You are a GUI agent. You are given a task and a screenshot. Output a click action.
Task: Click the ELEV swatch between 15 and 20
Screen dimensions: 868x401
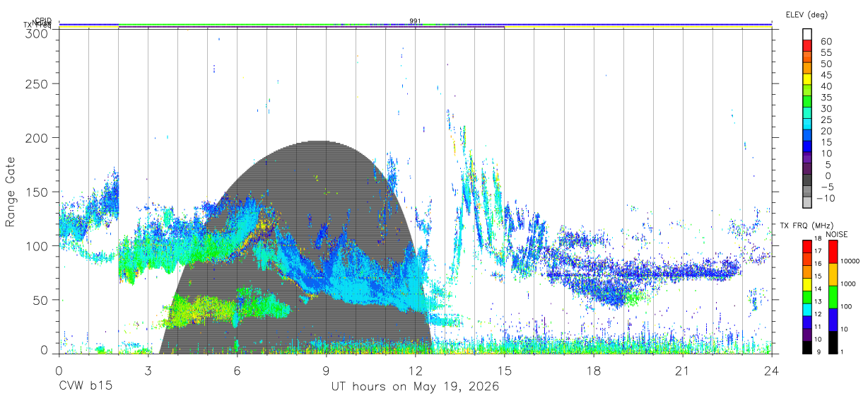click(x=807, y=136)
